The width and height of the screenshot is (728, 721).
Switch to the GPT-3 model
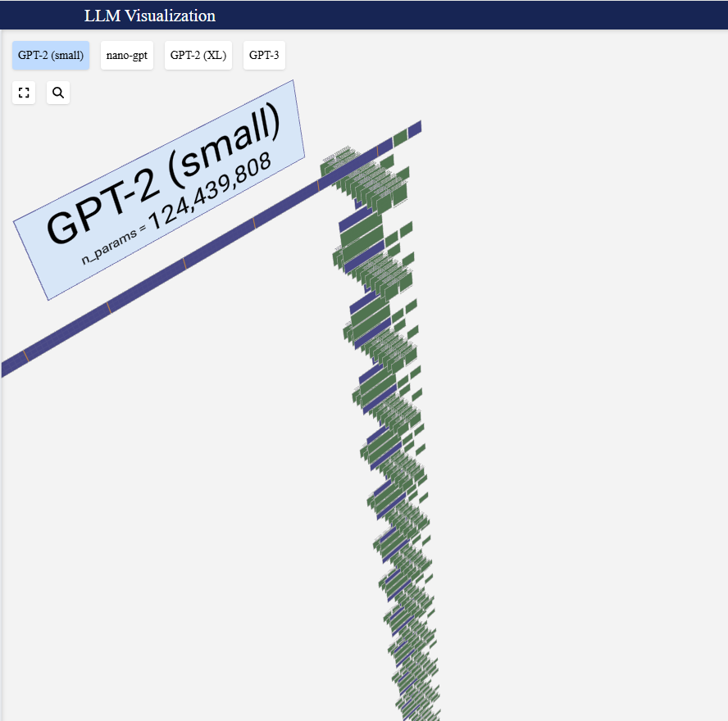[x=264, y=55]
